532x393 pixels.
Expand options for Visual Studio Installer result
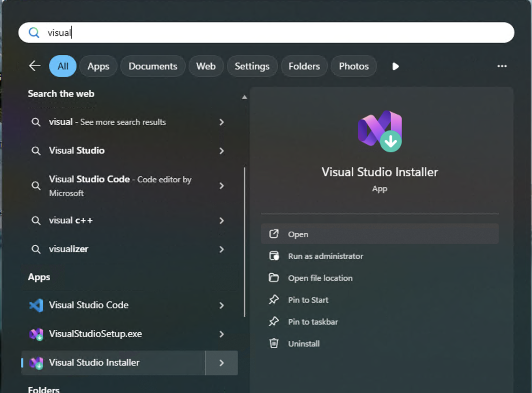pyautogui.click(x=221, y=363)
